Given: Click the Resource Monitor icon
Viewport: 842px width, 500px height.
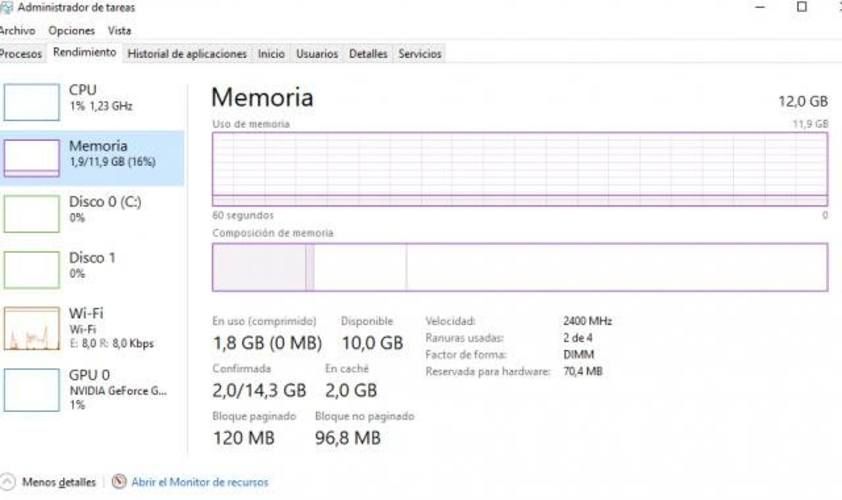Looking at the screenshot, I should point(120,482).
